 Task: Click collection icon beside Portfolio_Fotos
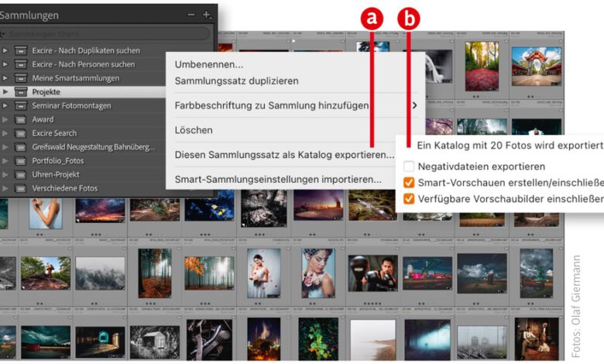coord(21,161)
